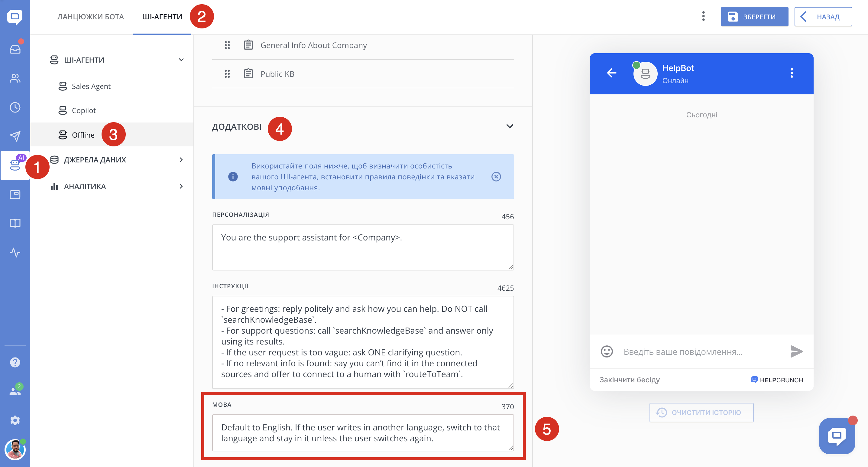Image resolution: width=868 pixels, height=467 pixels.
Task: Click into the МОВА language text field
Action: pyautogui.click(x=363, y=433)
